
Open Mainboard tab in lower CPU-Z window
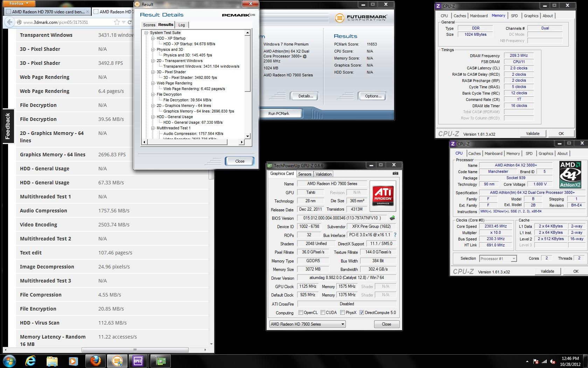[x=493, y=154]
